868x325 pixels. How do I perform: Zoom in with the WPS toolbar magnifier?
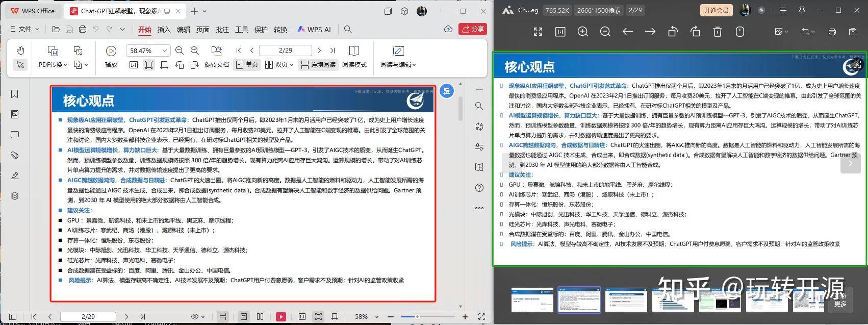point(195,51)
